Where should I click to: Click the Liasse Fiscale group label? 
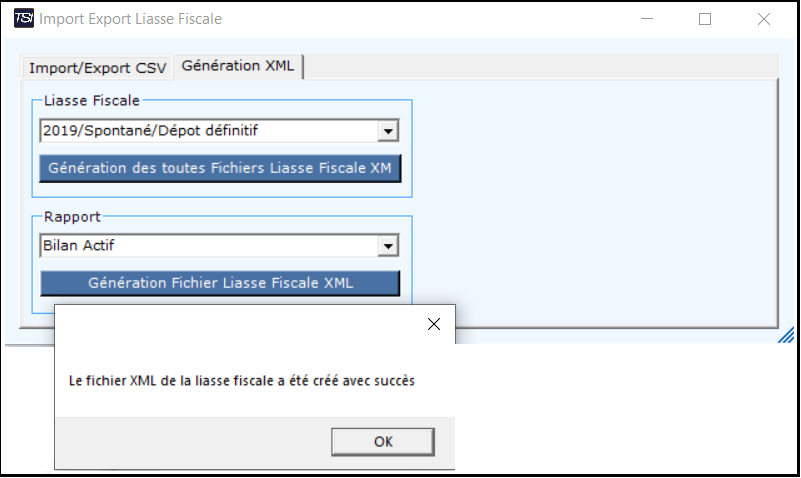(x=91, y=101)
